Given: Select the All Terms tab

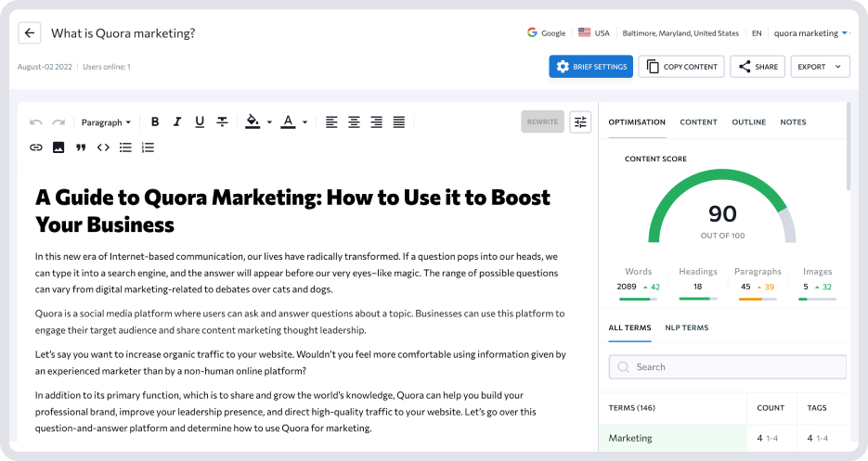Looking at the screenshot, I should (x=630, y=327).
